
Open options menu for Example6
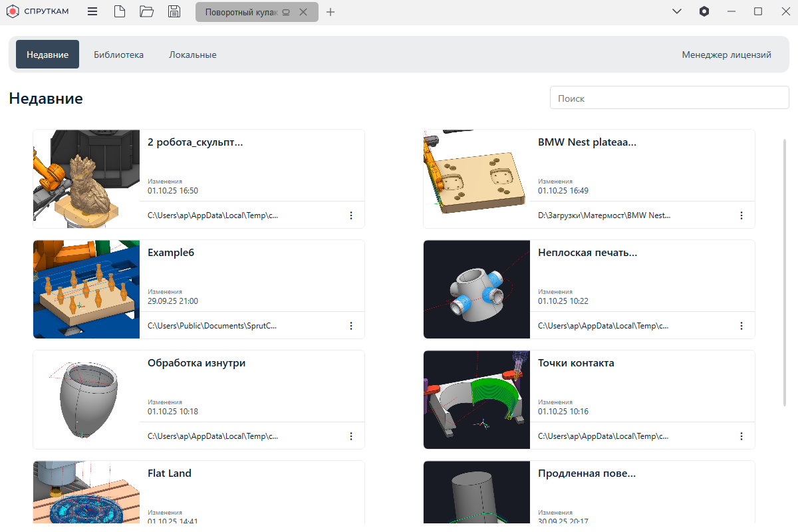pos(351,326)
